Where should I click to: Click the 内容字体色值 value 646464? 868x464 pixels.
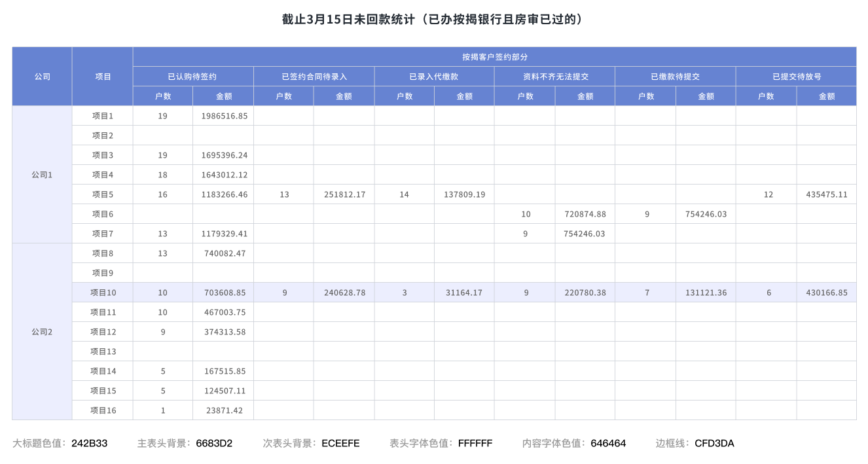click(x=608, y=443)
